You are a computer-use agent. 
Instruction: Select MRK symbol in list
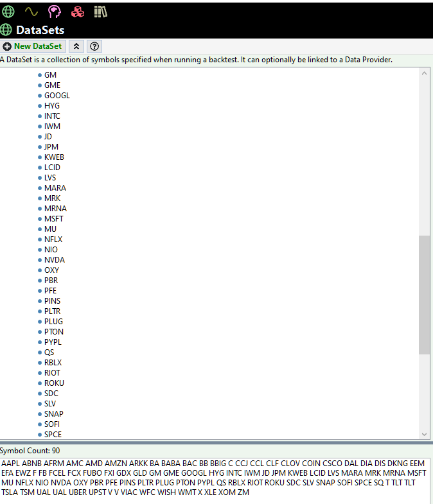point(52,198)
